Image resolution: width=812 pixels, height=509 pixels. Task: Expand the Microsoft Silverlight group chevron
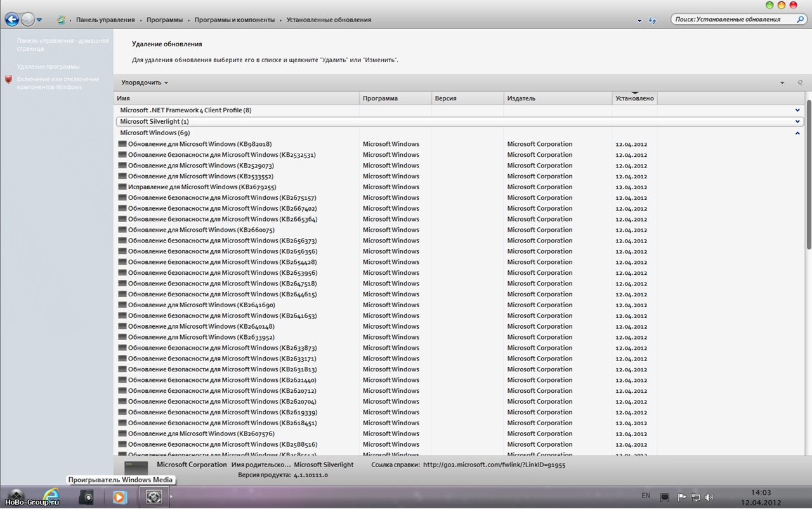coord(797,121)
